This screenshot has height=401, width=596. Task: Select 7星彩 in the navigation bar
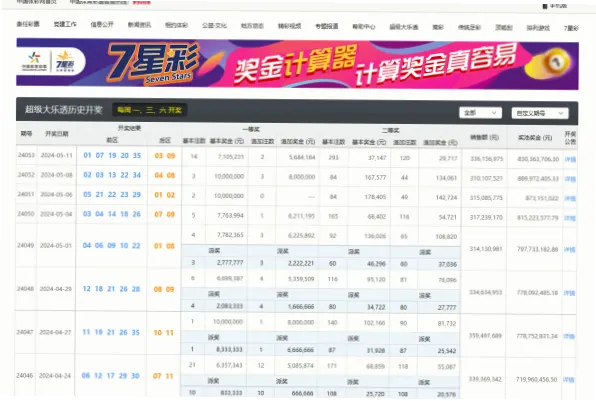click(x=571, y=28)
